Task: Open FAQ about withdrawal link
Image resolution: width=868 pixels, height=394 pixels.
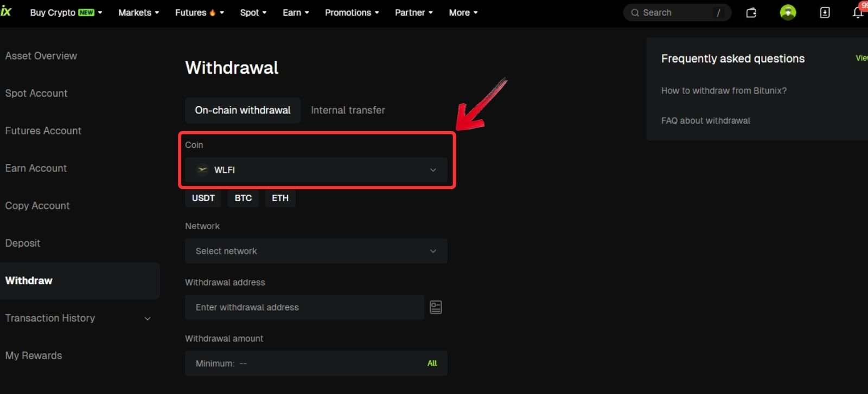Action: tap(705, 120)
